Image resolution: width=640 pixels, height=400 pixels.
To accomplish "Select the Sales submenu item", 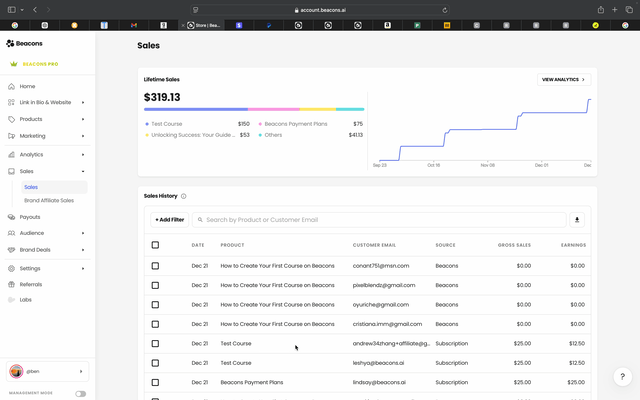I will click(54, 187).
